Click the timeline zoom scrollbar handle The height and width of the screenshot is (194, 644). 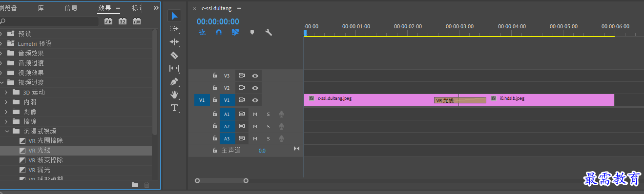point(221,181)
